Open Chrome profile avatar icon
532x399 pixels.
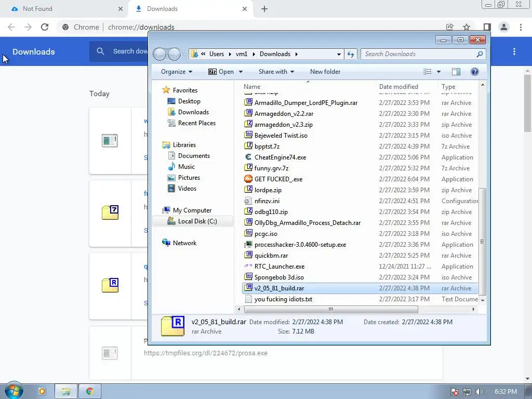point(504,27)
